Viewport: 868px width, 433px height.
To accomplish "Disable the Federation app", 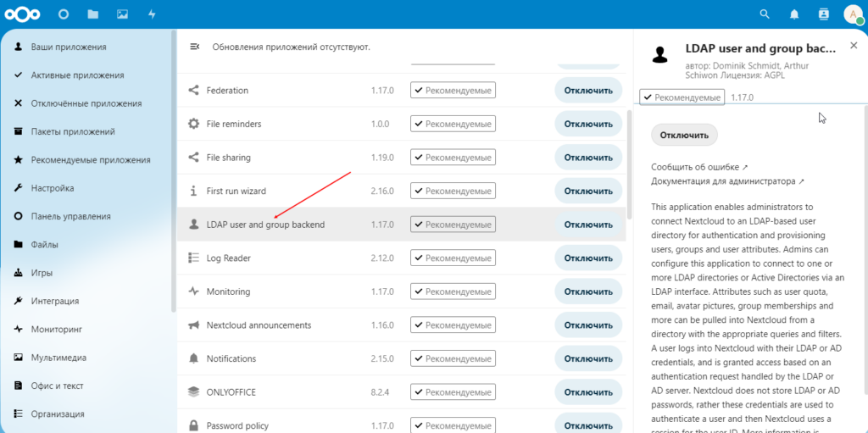I will tap(588, 91).
